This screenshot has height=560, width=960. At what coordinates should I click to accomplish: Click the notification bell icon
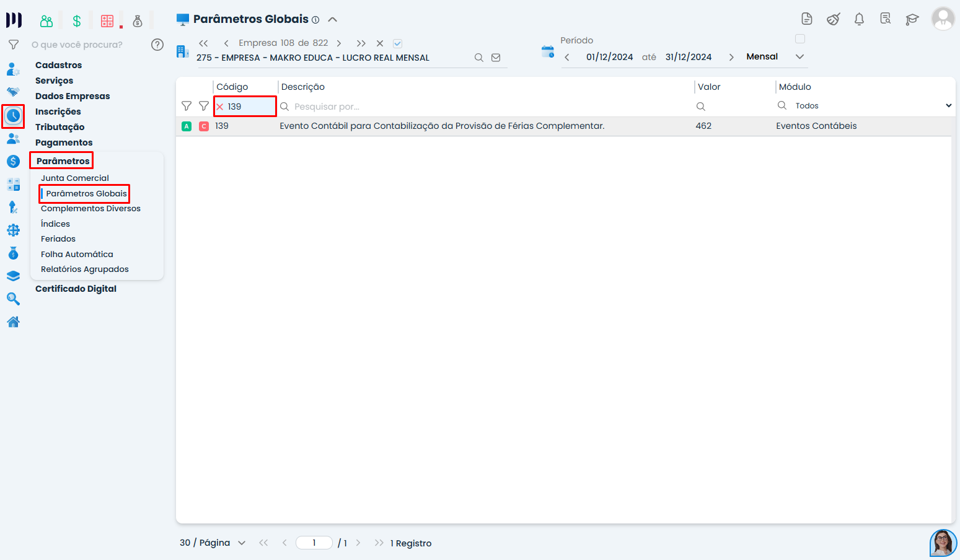click(x=859, y=19)
